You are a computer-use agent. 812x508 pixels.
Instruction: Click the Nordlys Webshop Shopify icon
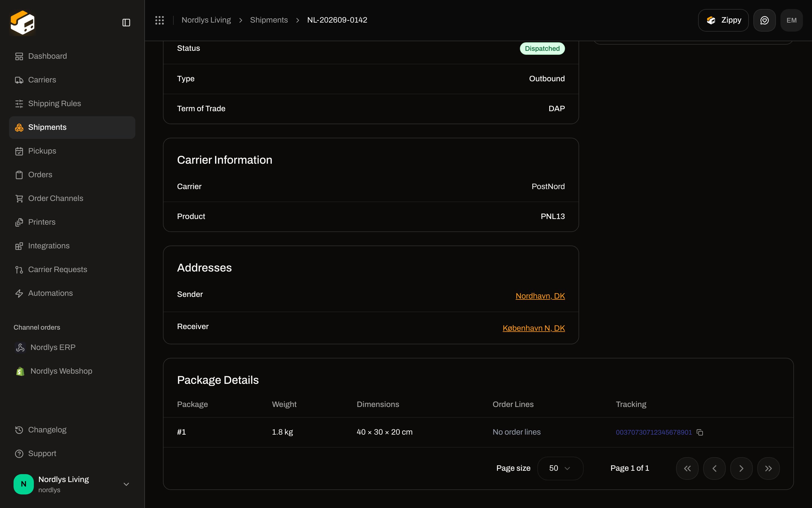tap(20, 371)
